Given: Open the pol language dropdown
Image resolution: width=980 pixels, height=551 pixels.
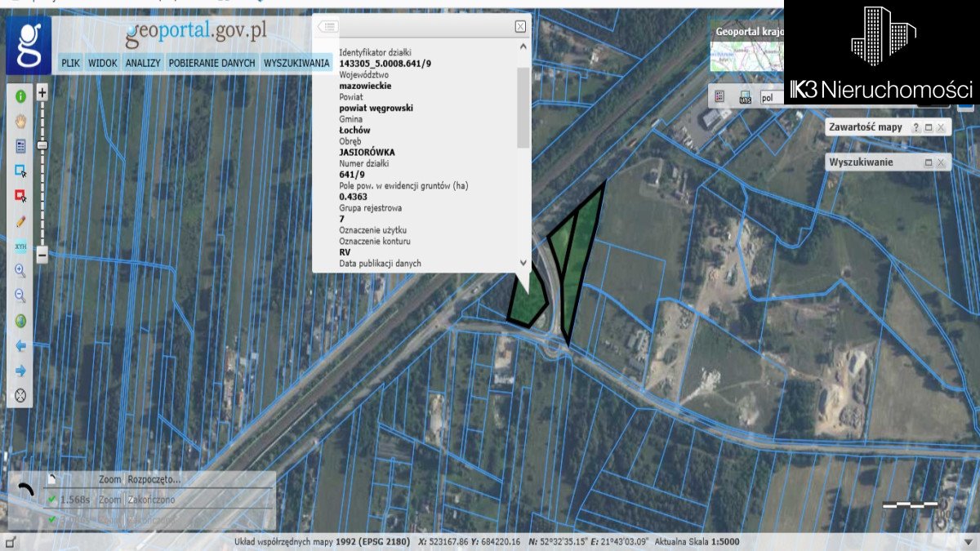Looking at the screenshot, I should [x=768, y=96].
